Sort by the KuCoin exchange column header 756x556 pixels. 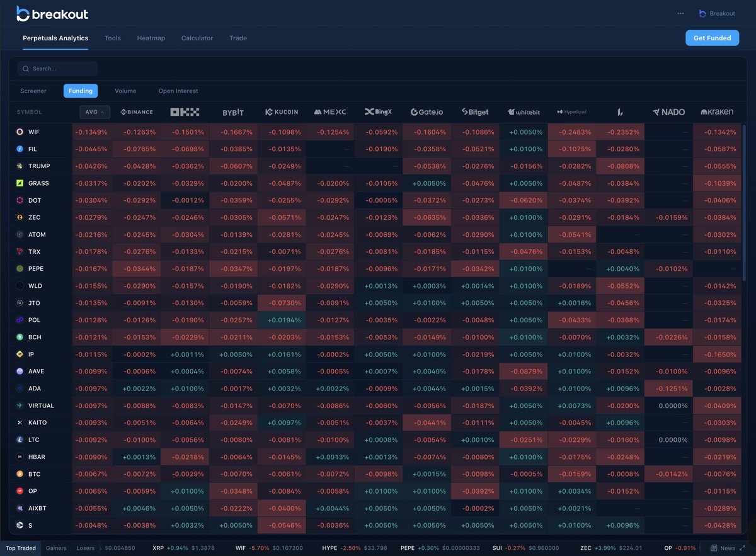point(282,112)
